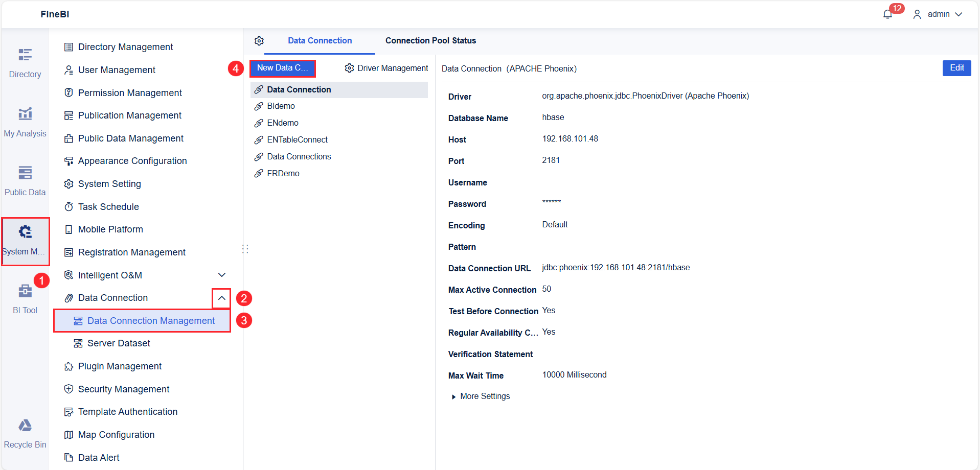
Task: Open Security Management
Action: click(x=124, y=389)
